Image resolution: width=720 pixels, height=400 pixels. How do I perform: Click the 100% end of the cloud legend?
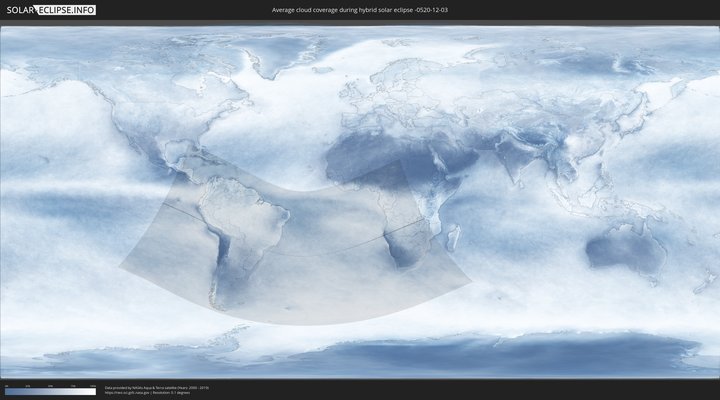(x=94, y=391)
